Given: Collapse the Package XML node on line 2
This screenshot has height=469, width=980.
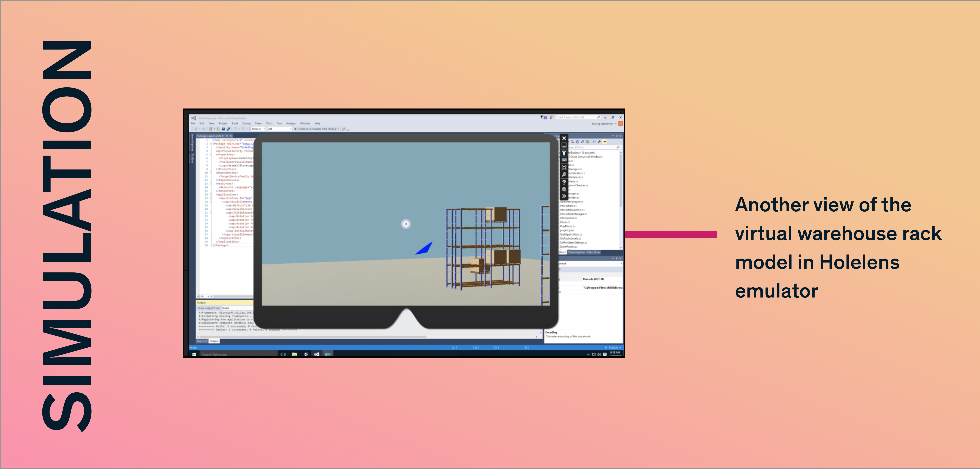Looking at the screenshot, I should coord(211,144).
